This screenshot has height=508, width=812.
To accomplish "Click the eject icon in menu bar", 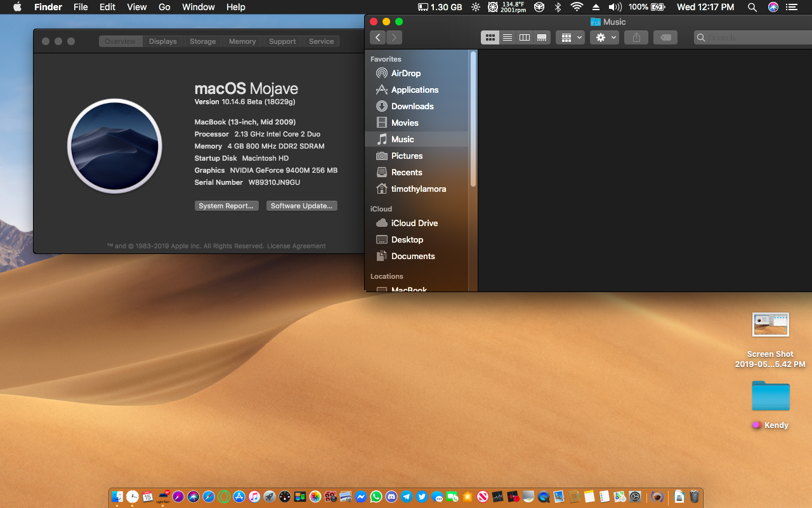I will point(596,7).
